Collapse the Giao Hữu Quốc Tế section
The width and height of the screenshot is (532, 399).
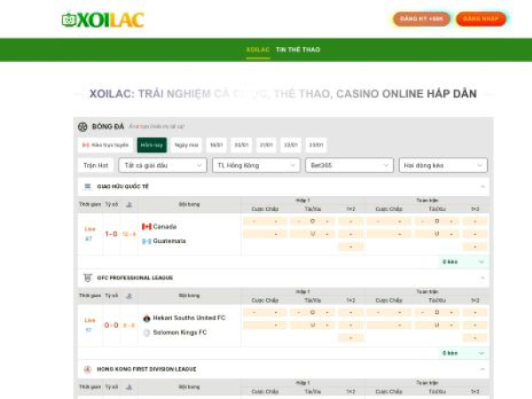click(483, 186)
